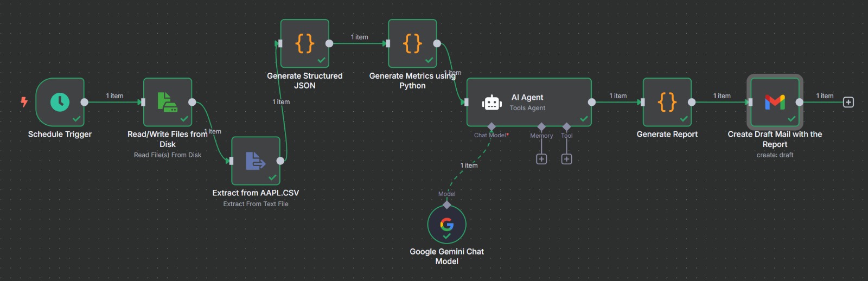Image resolution: width=868 pixels, height=281 pixels.
Task: Click the Create Draft Mail output connector dot
Action: click(x=800, y=102)
